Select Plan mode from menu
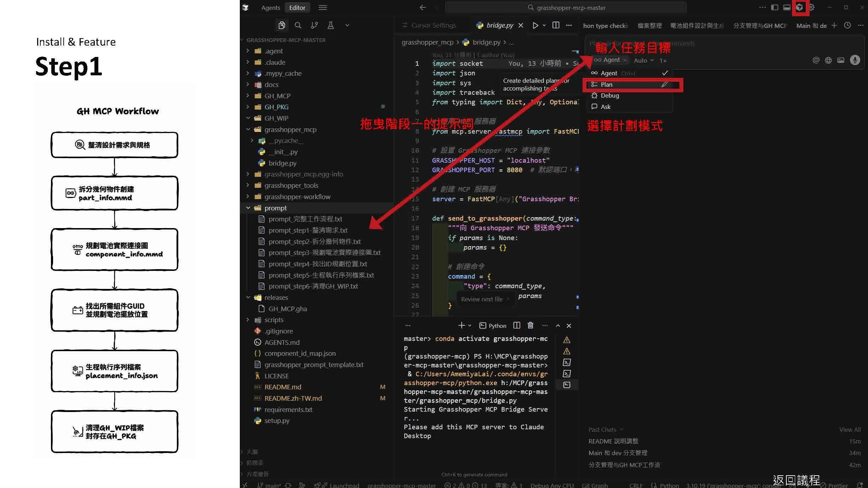The image size is (868, 488). [606, 85]
